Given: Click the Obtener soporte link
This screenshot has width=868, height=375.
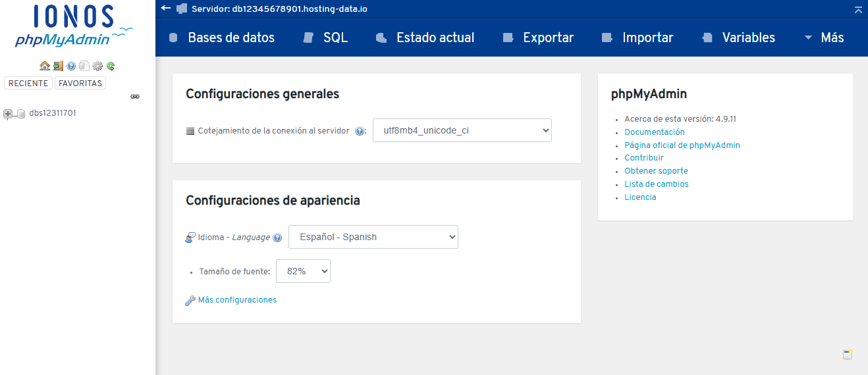Looking at the screenshot, I should (656, 171).
